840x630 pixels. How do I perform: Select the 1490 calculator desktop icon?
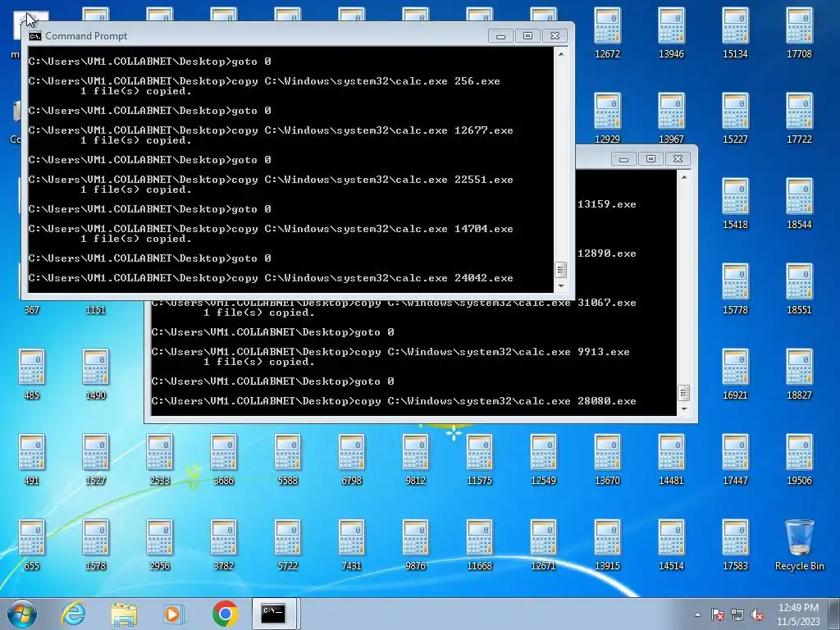coord(95,374)
